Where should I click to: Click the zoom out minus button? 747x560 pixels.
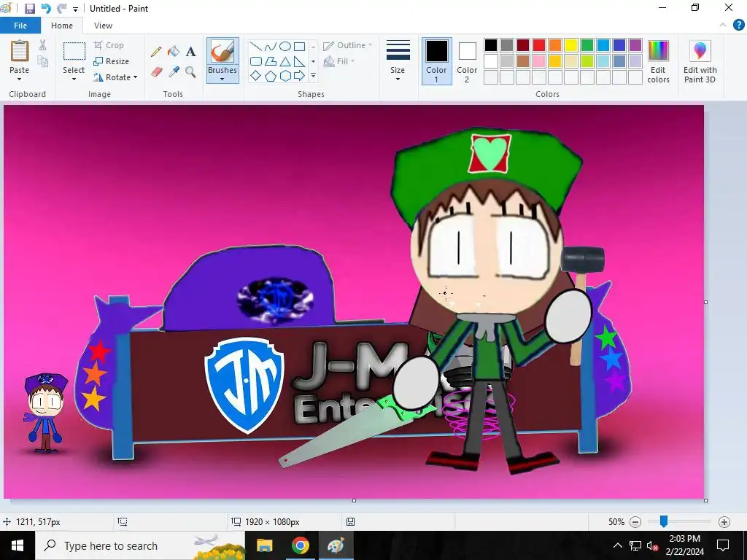click(635, 522)
